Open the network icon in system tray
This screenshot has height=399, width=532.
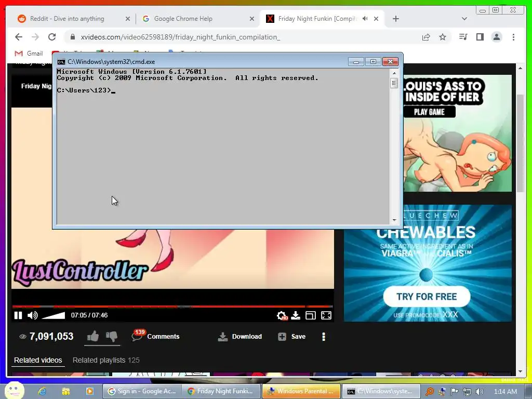click(x=467, y=392)
